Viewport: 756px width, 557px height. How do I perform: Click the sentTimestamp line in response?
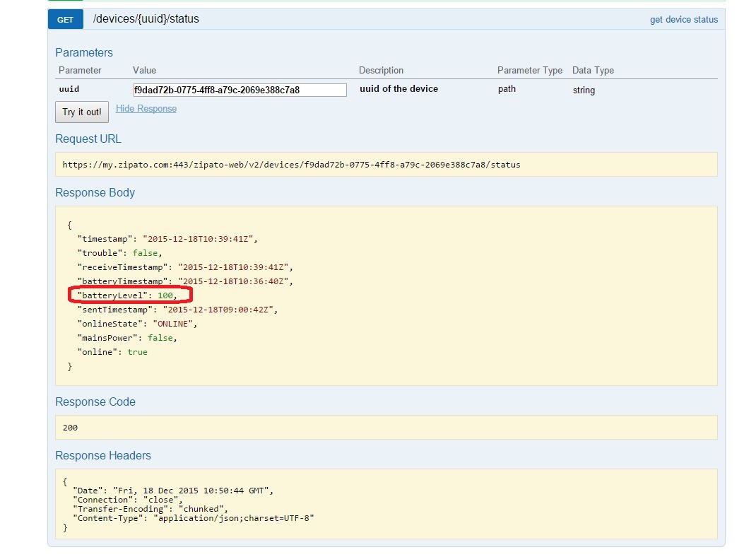(x=178, y=310)
